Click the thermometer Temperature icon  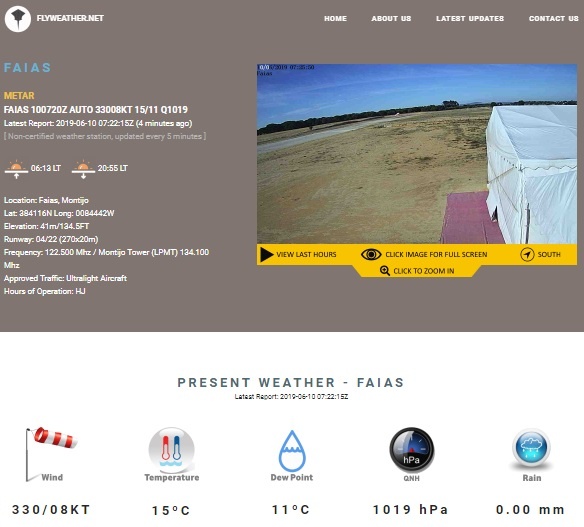[x=172, y=450]
